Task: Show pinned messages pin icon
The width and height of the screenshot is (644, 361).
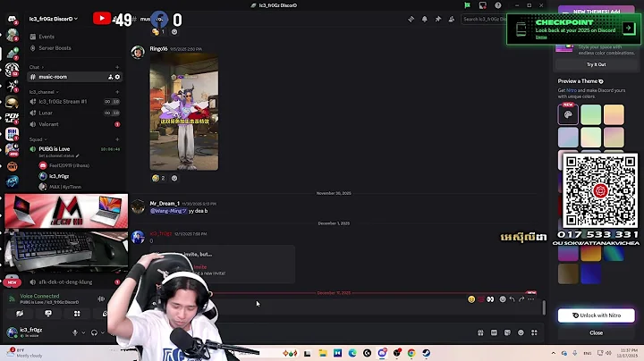Action: pos(437,19)
